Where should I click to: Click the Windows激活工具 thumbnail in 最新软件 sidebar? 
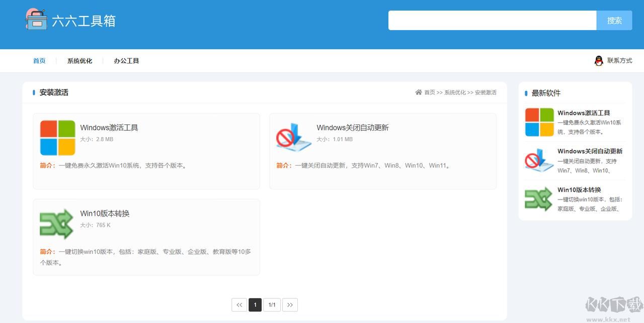pyautogui.click(x=539, y=122)
